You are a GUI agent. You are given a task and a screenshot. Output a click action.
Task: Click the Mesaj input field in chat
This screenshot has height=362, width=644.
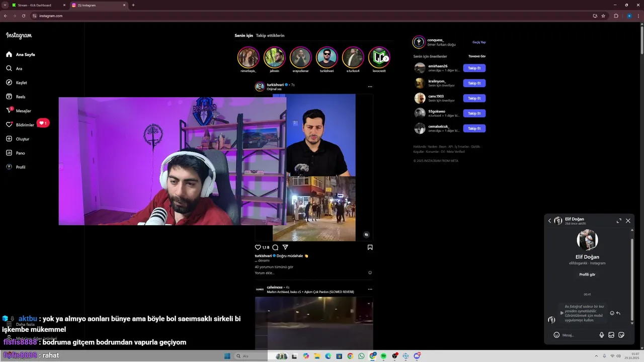point(579,335)
